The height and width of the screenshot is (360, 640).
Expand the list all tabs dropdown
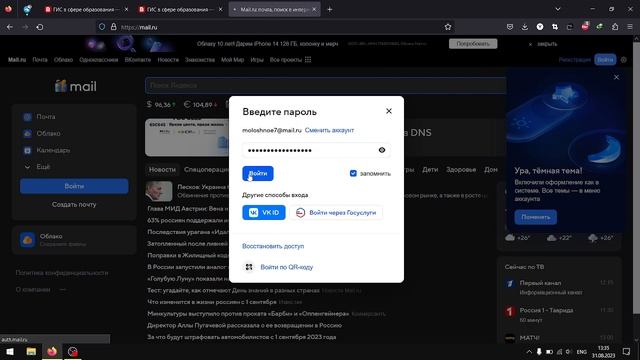(x=558, y=9)
